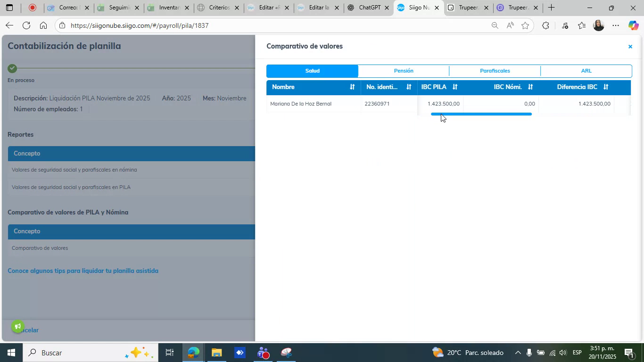
Task: Open the tips link for liquidar planilla asistida
Action: [x=83, y=271]
